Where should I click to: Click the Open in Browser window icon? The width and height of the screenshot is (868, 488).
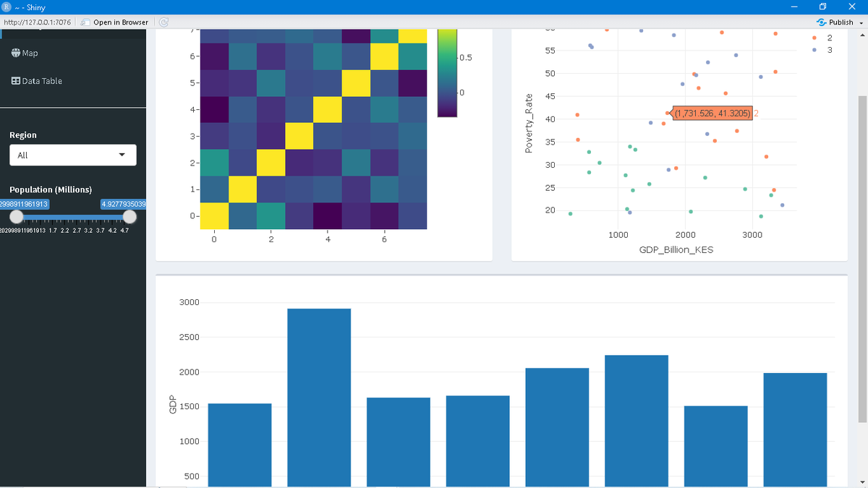(85, 22)
